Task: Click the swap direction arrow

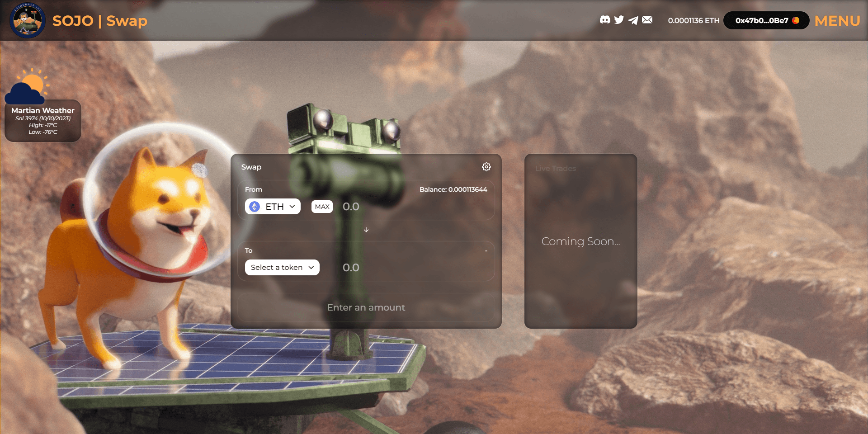Action: pyautogui.click(x=366, y=230)
